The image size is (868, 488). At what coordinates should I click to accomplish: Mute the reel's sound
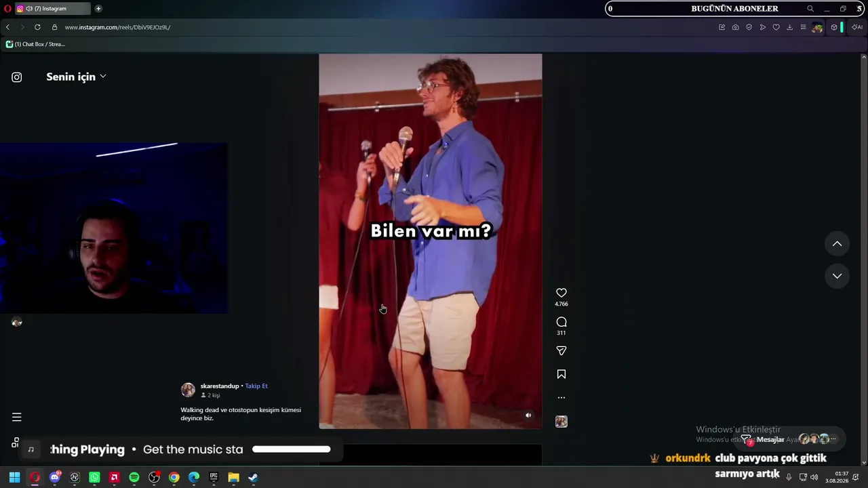point(528,415)
